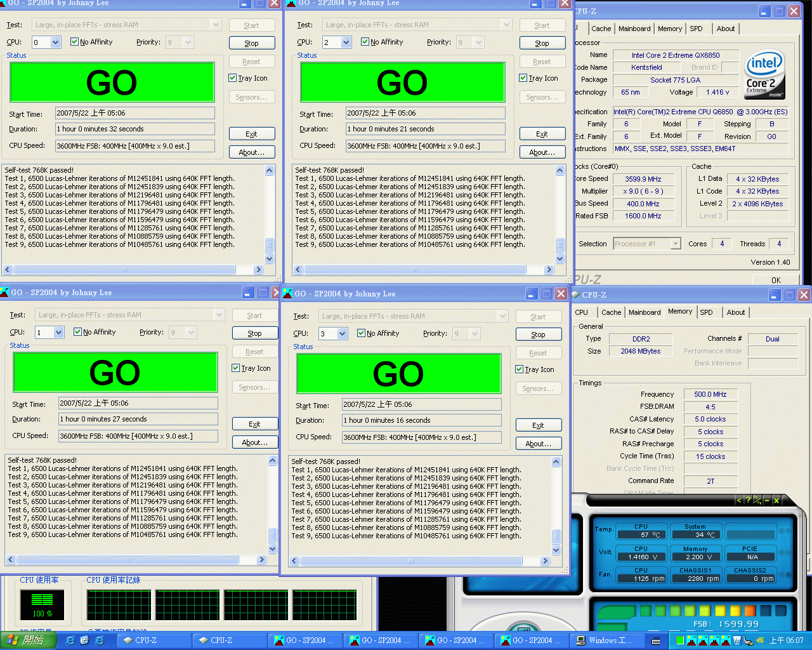Image resolution: width=812 pixels, height=650 pixels.
Task: Click the Duration field in the CPU 0 window
Action: tap(135, 129)
